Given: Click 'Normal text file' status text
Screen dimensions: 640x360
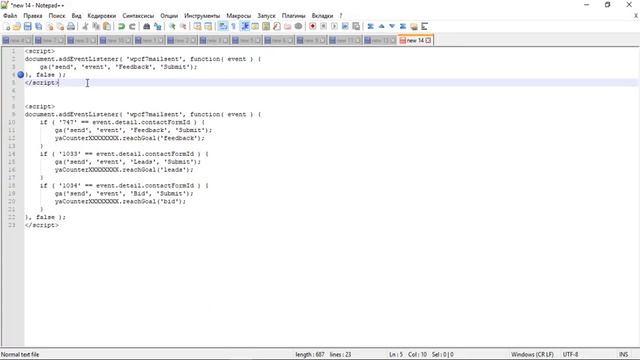Looking at the screenshot, I should coord(20,354).
